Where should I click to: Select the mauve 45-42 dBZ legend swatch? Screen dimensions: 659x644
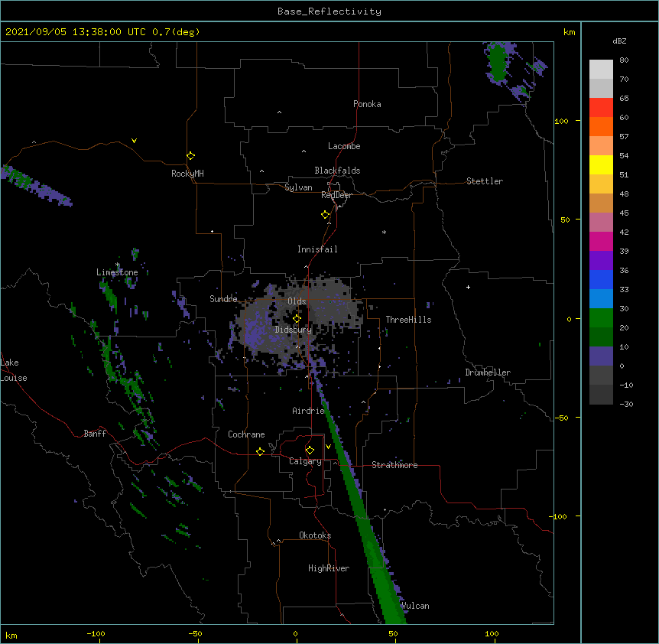(x=601, y=222)
